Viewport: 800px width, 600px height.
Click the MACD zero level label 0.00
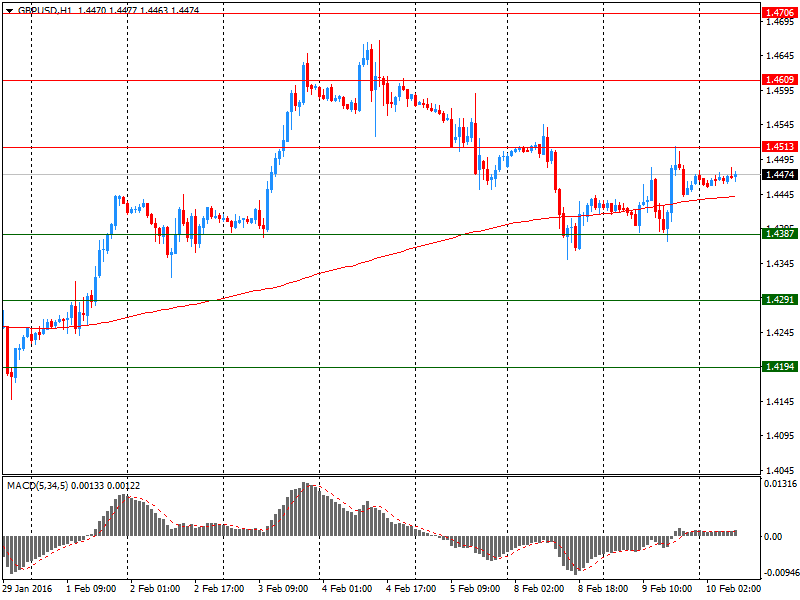(x=773, y=537)
